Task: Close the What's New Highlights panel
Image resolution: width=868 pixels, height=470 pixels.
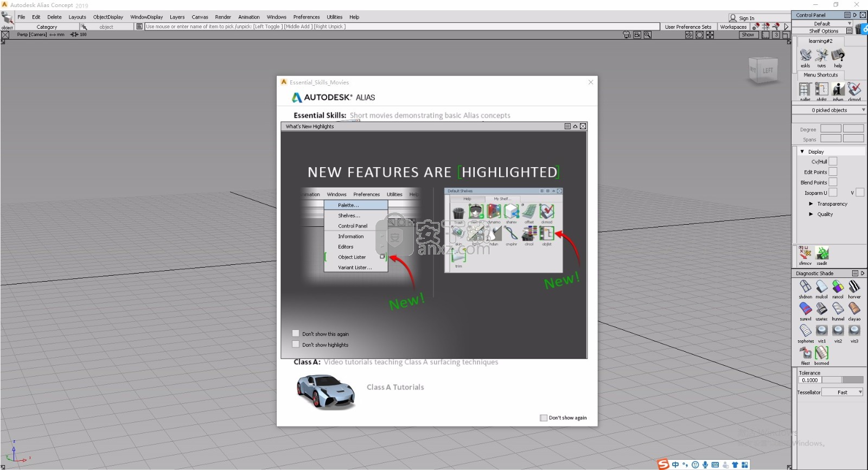Action: pos(583,126)
